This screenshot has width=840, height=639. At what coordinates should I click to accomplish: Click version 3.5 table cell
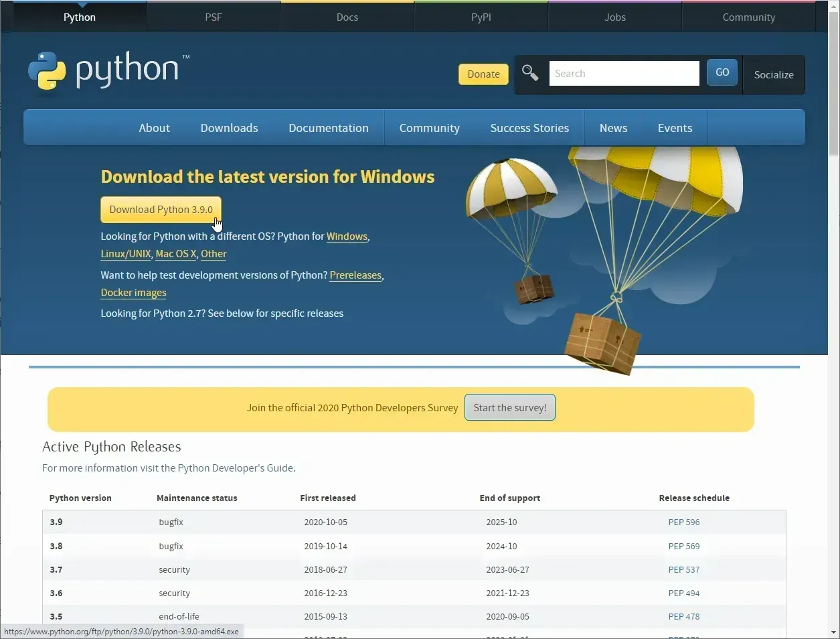(56, 617)
